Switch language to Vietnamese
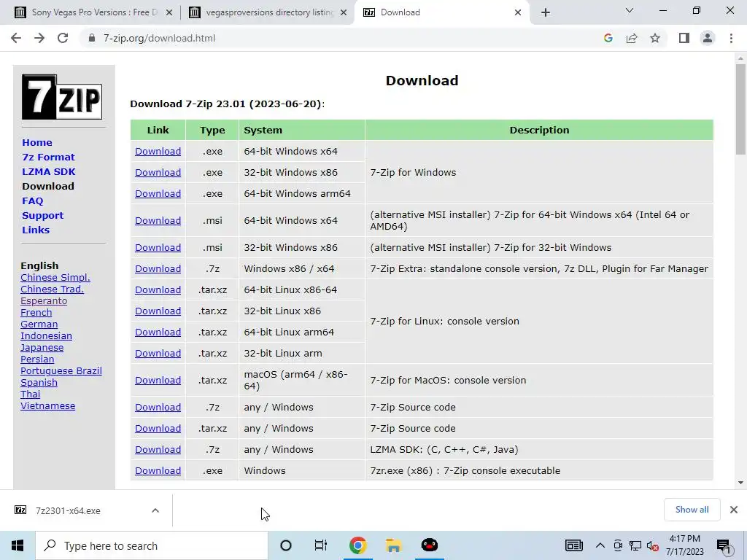 point(47,406)
